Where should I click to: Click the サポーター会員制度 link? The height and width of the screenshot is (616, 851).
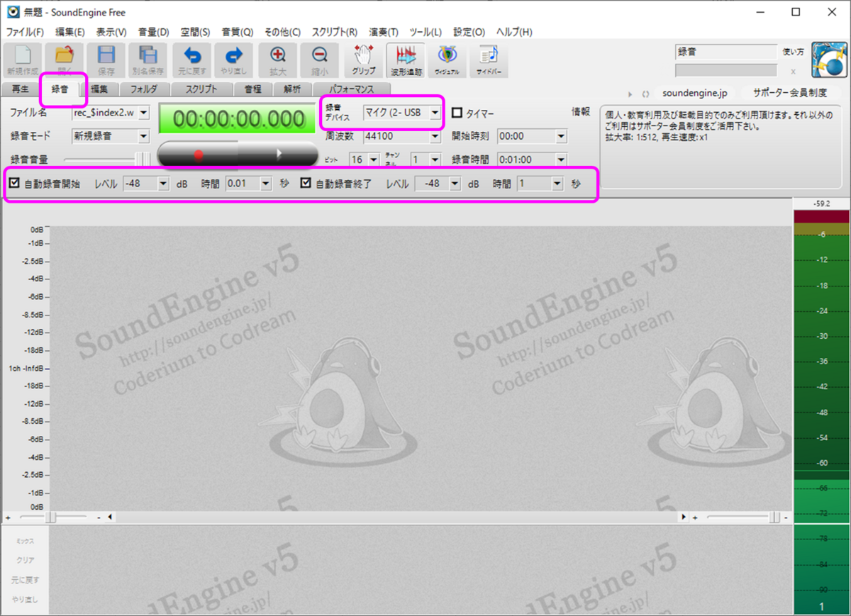pos(790,94)
